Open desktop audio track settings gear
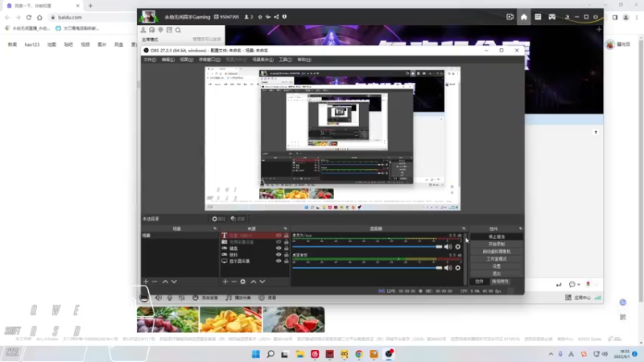Screen dimensions: 644x362 pos(458,268)
